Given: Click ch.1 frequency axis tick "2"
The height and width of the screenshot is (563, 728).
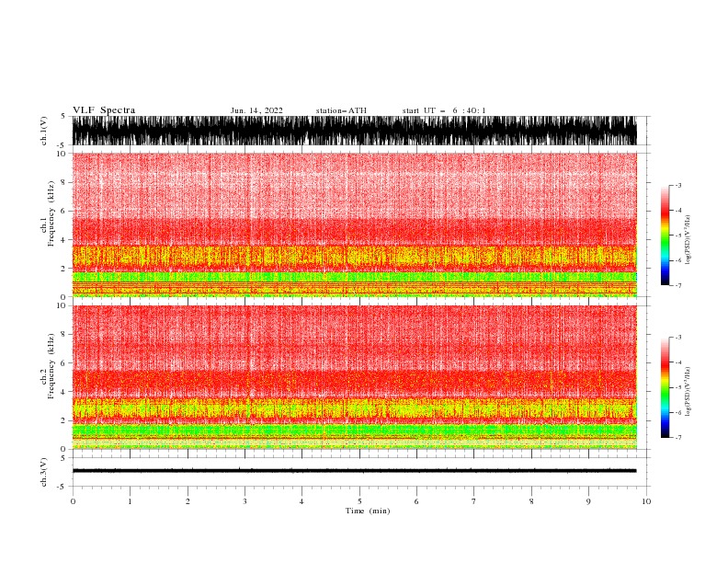Looking at the screenshot, I should coord(63,268).
